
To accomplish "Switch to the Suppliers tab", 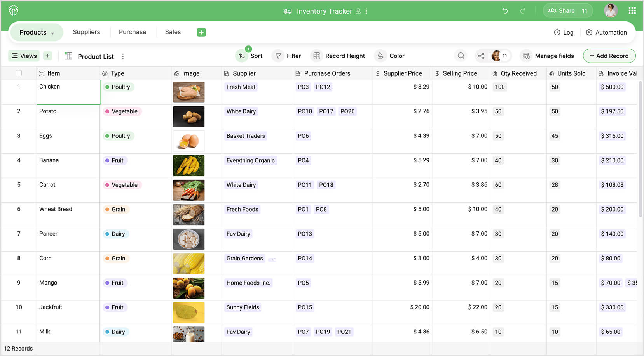I will coord(86,32).
